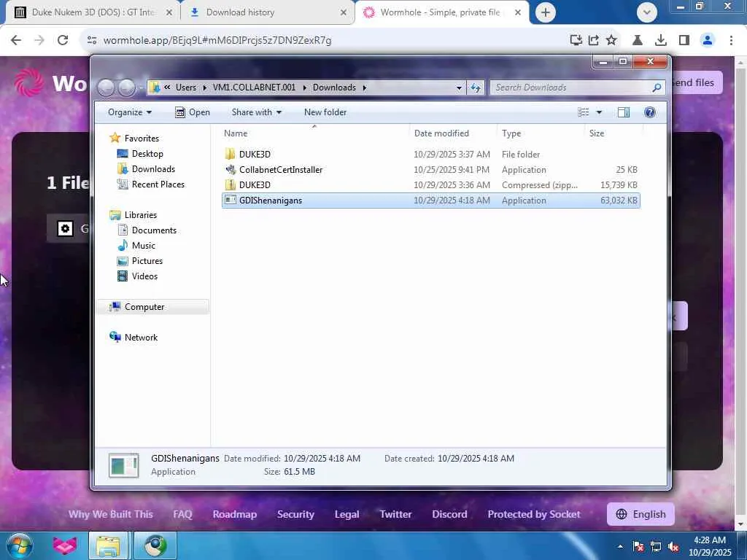The width and height of the screenshot is (747, 560).
Task: Expand the view options dropdown arrow
Action: (599, 112)
